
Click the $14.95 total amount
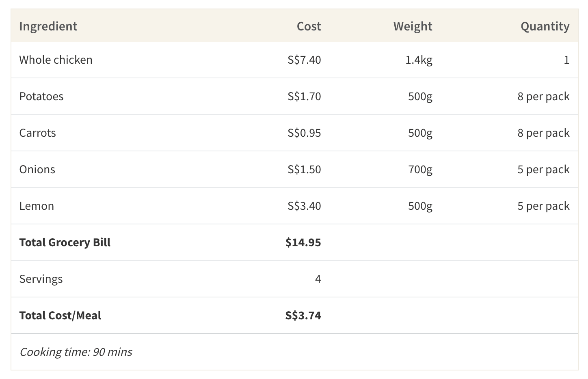pos(303,243)
